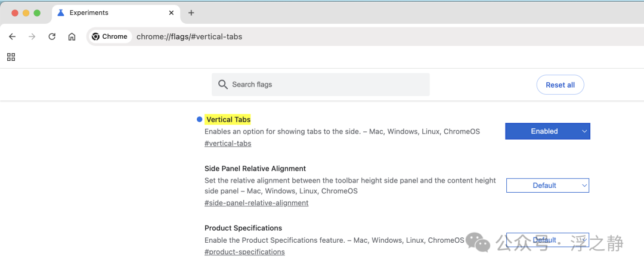The image size is (644, 269).
Task: Follow the #vertical-tabs anchor link
Action: (228, 143)
